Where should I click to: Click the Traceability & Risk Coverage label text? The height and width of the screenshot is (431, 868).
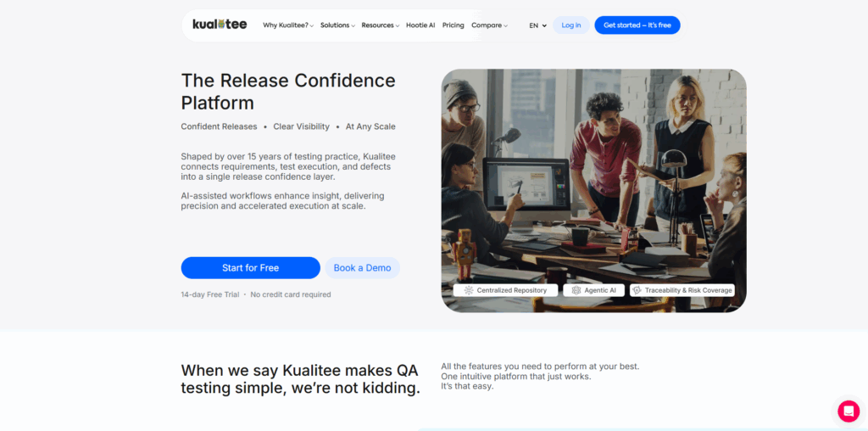(x=688, y=290)
